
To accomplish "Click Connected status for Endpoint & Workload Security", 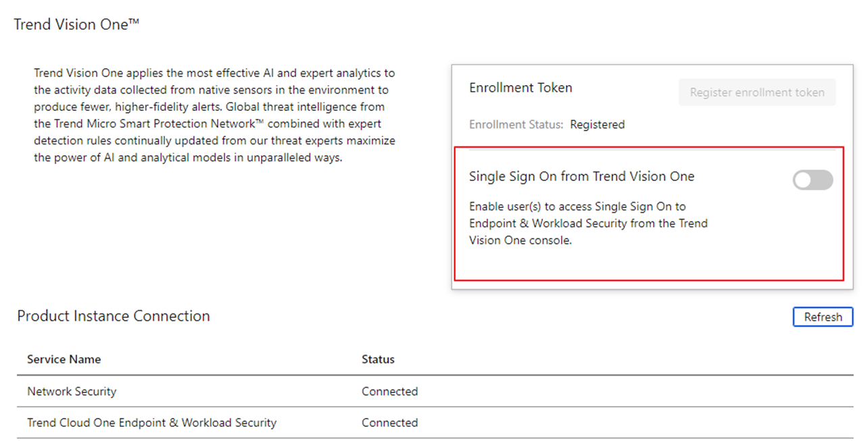I will pos(389,423).
